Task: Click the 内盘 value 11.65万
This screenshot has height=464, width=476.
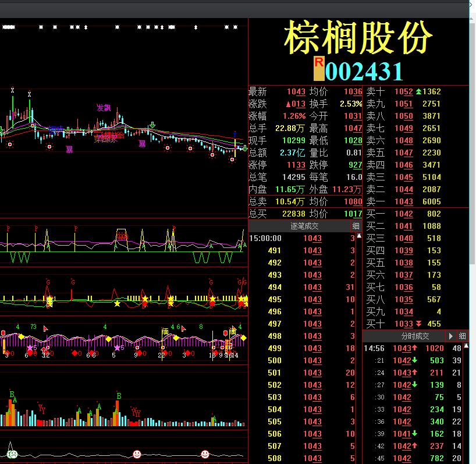Action: (290, 189)
